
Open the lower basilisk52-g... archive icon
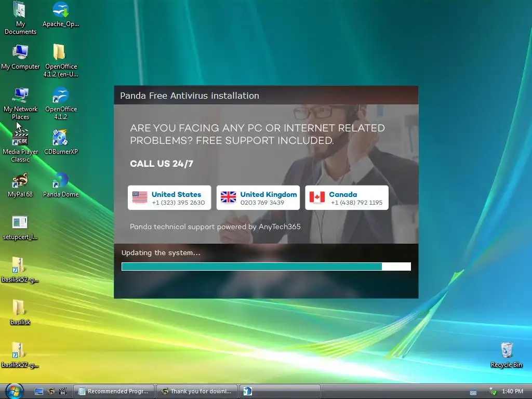tap(20, 355)
